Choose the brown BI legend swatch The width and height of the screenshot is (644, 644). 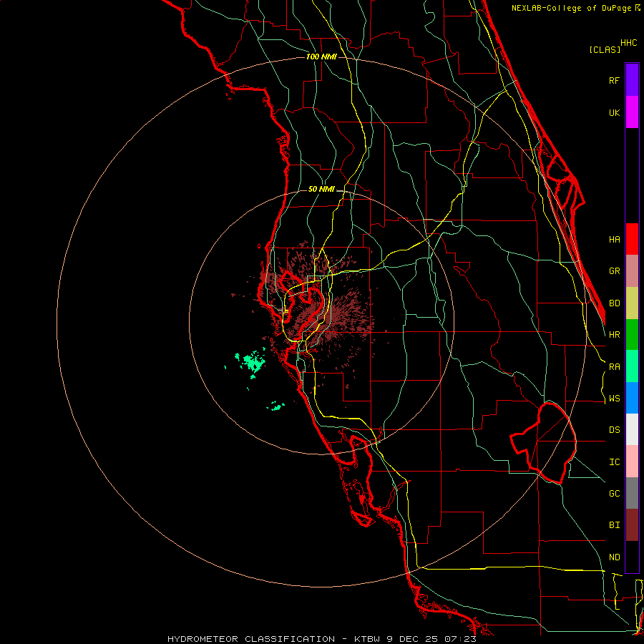click(632, 525)
